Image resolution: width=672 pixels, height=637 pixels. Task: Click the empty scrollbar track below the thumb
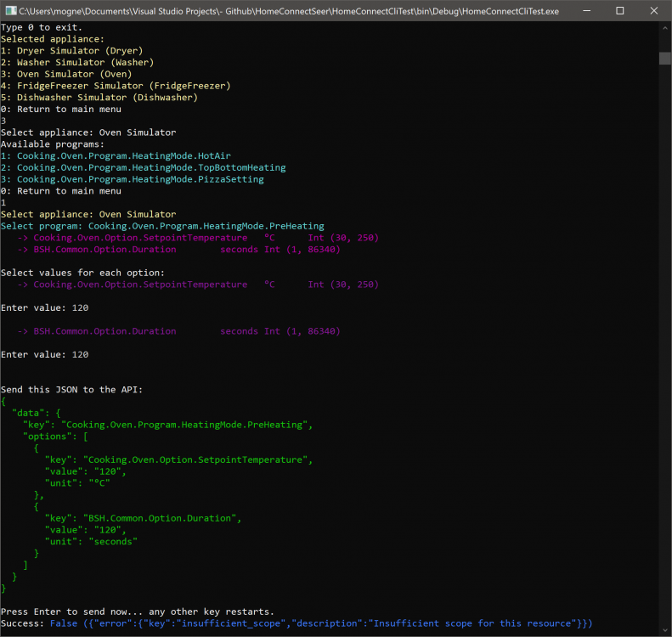665,340
